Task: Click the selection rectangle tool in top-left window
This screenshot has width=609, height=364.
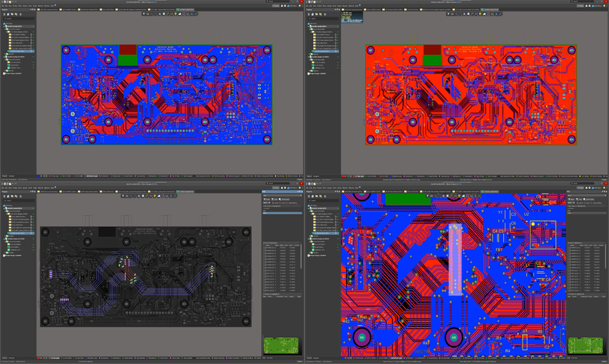Action: (x=156, y=14)
